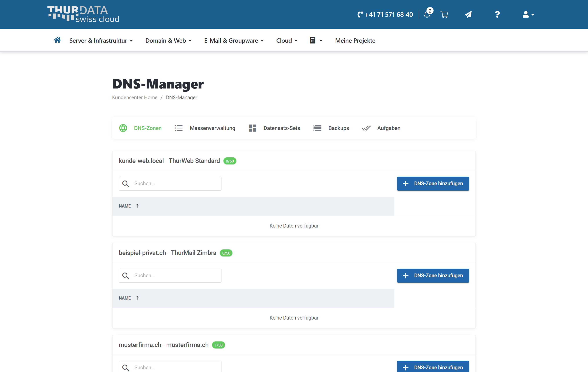Add DNS zone for kunde-web.local

(x=433, y=183)
